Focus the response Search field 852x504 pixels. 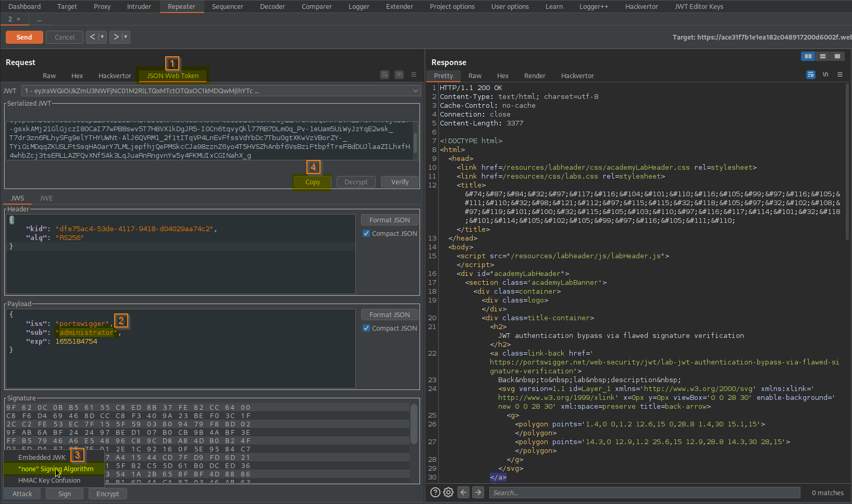pos(645,493)
